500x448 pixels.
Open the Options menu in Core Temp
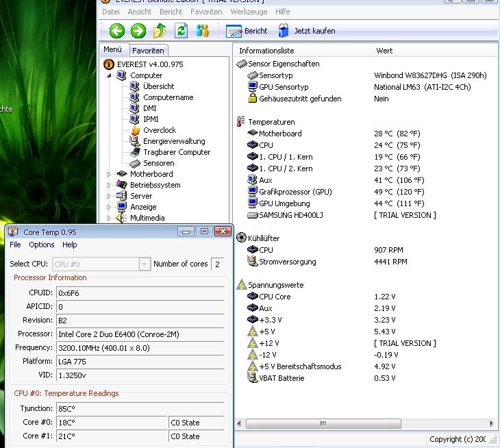(42, 245)
